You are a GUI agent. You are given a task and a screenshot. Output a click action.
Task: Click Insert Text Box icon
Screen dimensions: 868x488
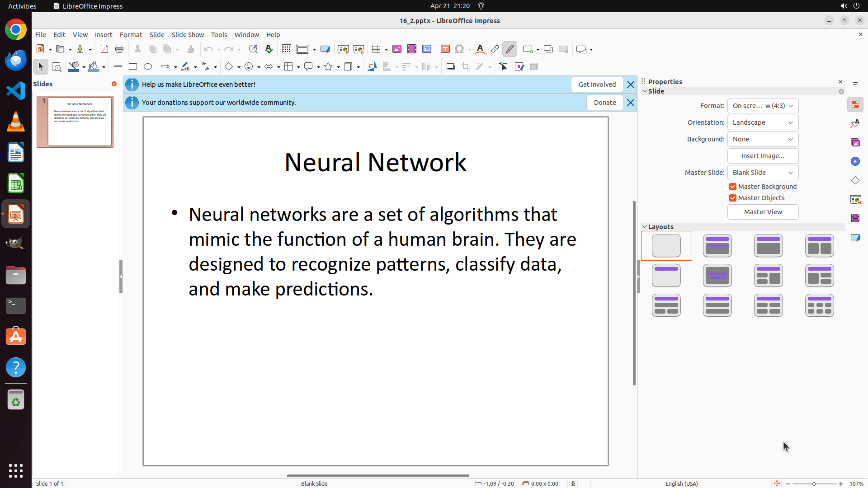445,49
